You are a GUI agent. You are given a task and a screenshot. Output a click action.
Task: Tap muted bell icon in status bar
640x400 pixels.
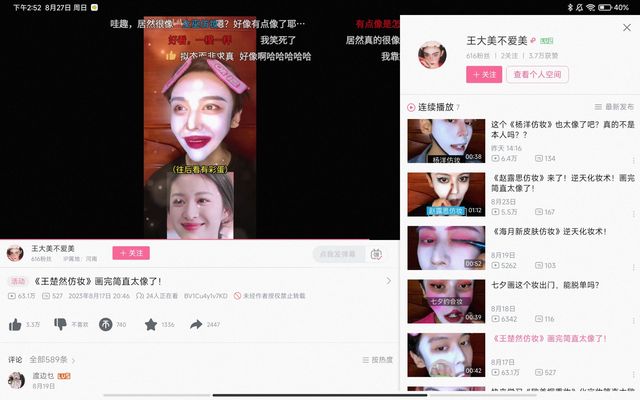580,7
